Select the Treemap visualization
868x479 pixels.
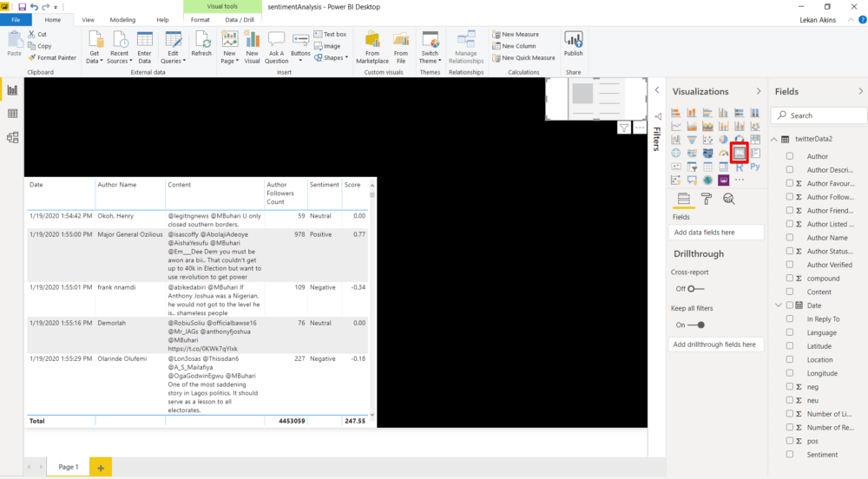click(755, 140)
